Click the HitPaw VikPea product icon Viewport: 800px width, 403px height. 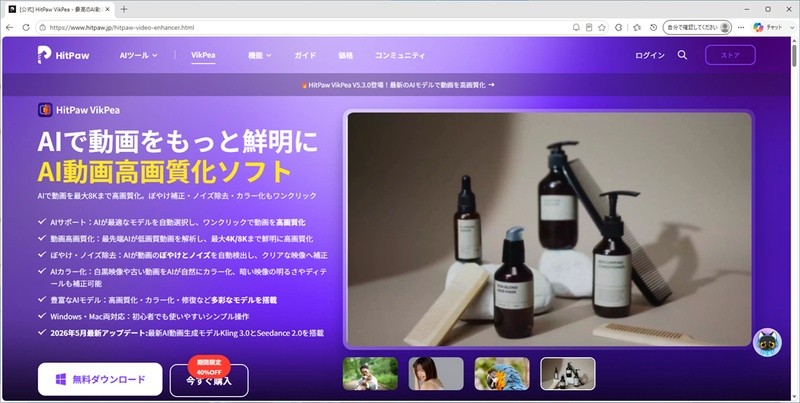click(x=45, y=110)
